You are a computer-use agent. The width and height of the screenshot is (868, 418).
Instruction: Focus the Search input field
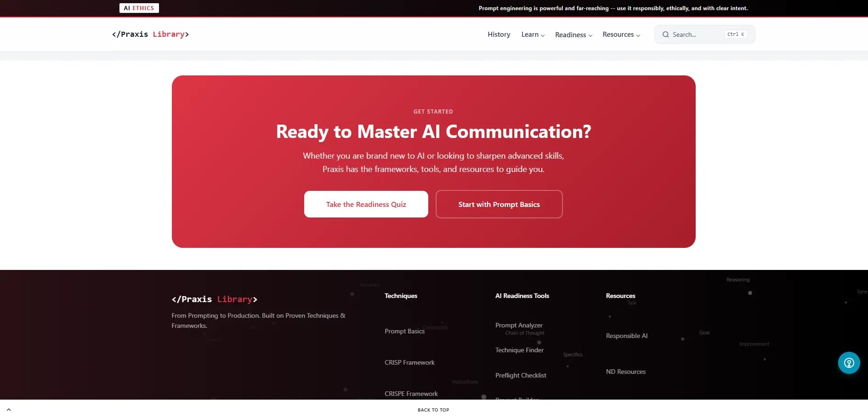tap(696, 34)
